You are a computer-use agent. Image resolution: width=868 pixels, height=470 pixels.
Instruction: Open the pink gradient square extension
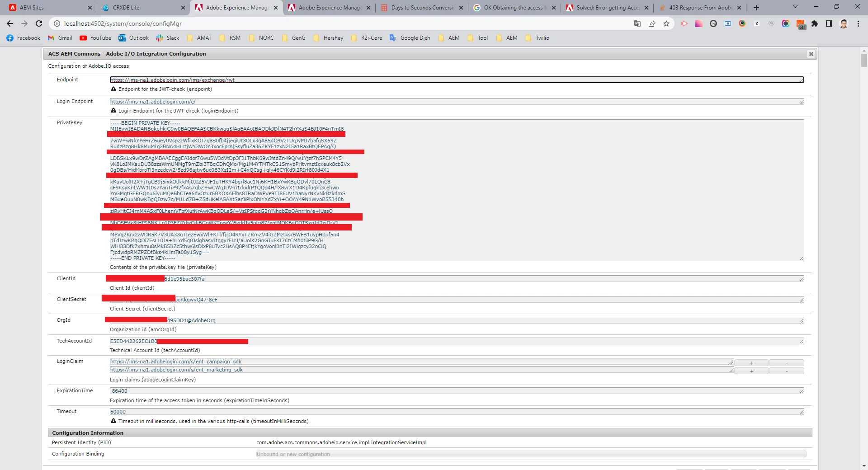click(x=699, y=23)
